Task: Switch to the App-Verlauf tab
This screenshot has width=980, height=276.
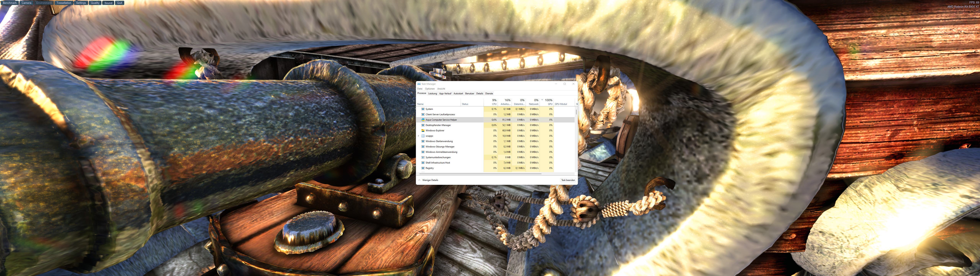Action: click(445, 93)
